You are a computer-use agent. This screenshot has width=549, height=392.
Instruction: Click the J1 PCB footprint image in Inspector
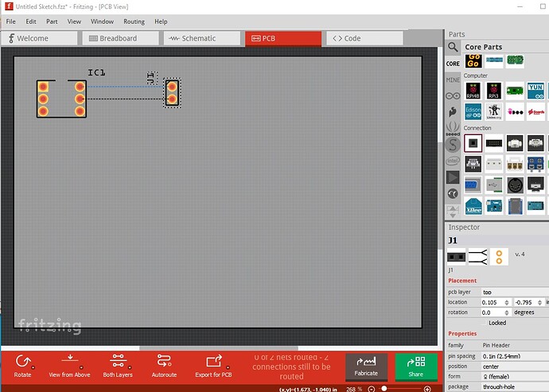499,258
